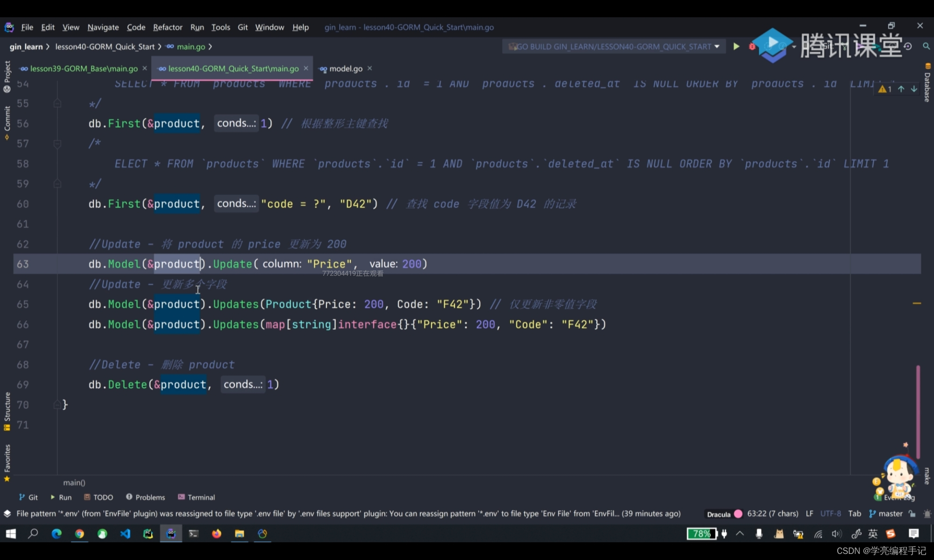Viewport: 934px width, 560px height.
Task: Open the notification center icon
Action: point(914,533)
